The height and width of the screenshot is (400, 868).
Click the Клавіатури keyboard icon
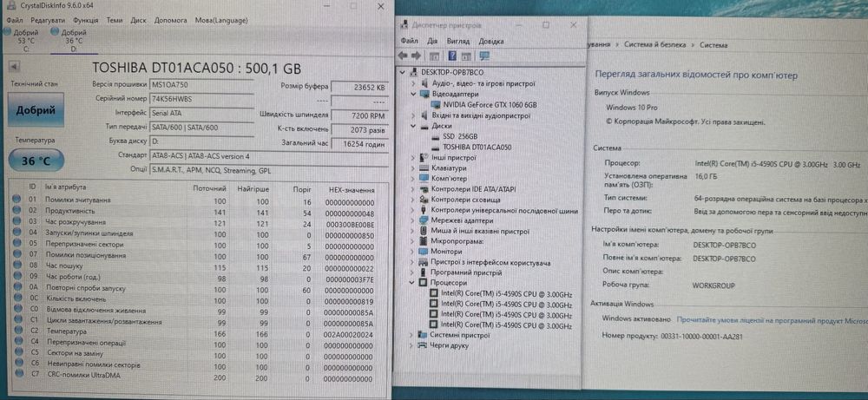pos(424,168)
